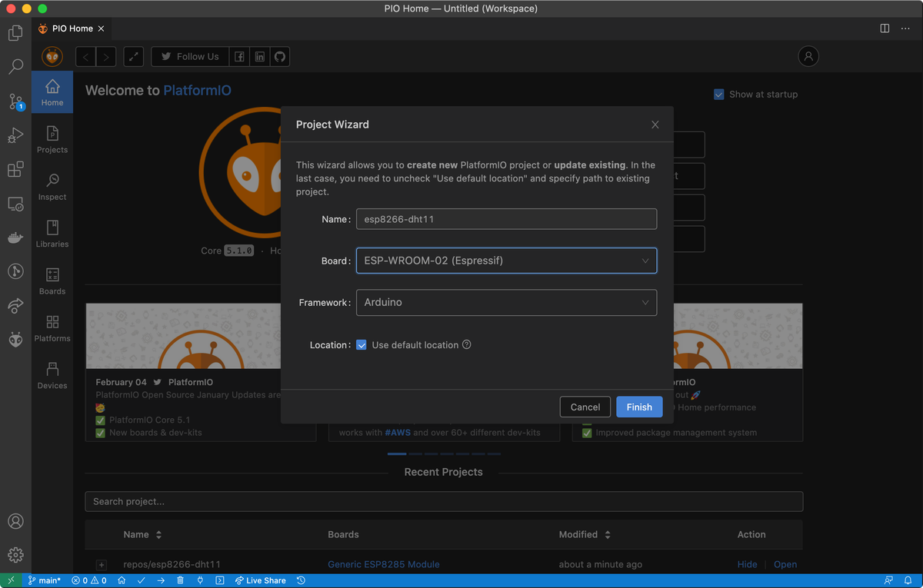The width and height of the screenshot is (923, 588).
Task: Click main* git branch in status bar
Action: point(45,580)
